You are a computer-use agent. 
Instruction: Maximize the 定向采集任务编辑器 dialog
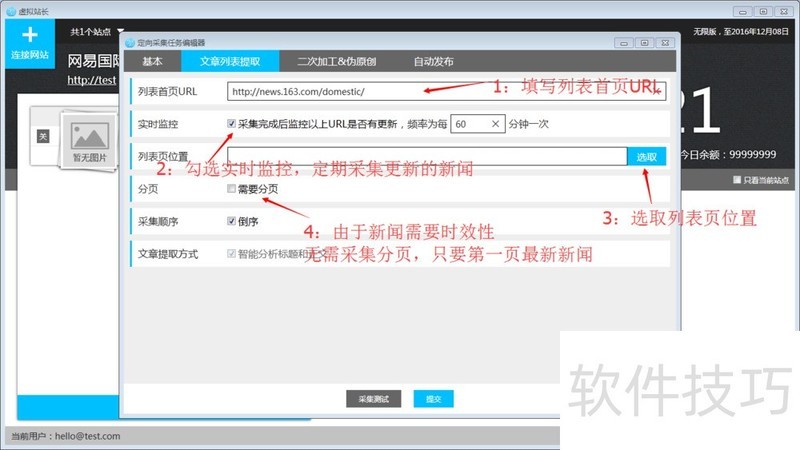point(644,43)
